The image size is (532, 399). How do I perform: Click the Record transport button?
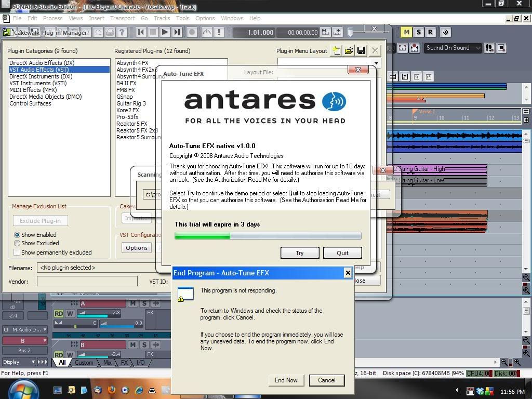click(192, 32)
